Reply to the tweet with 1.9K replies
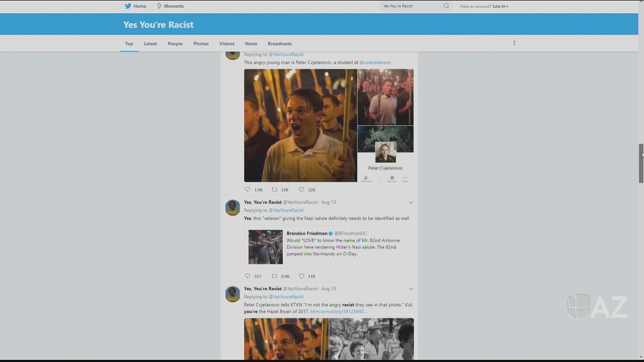The image size is (644, 362). click(248, 190)
